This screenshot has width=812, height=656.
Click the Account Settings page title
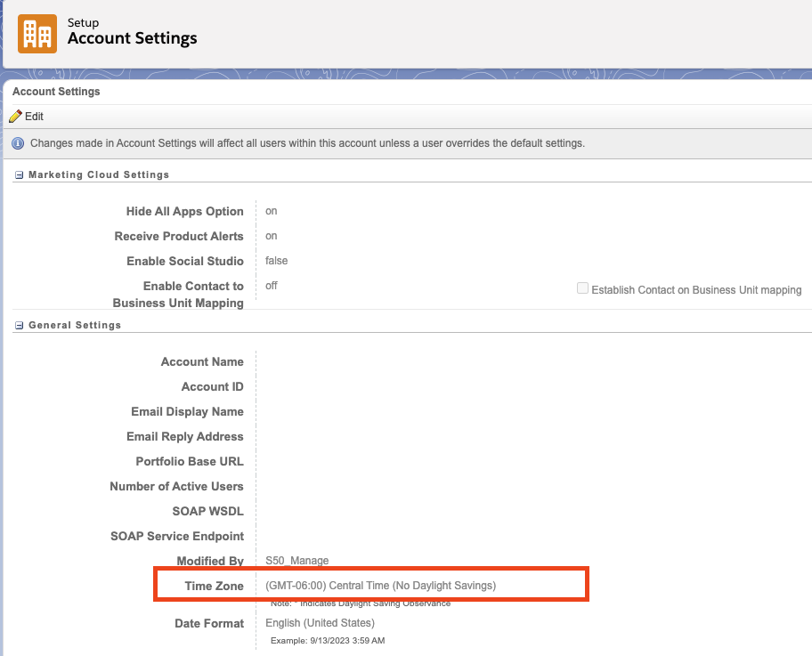click(x=133, y=38)
